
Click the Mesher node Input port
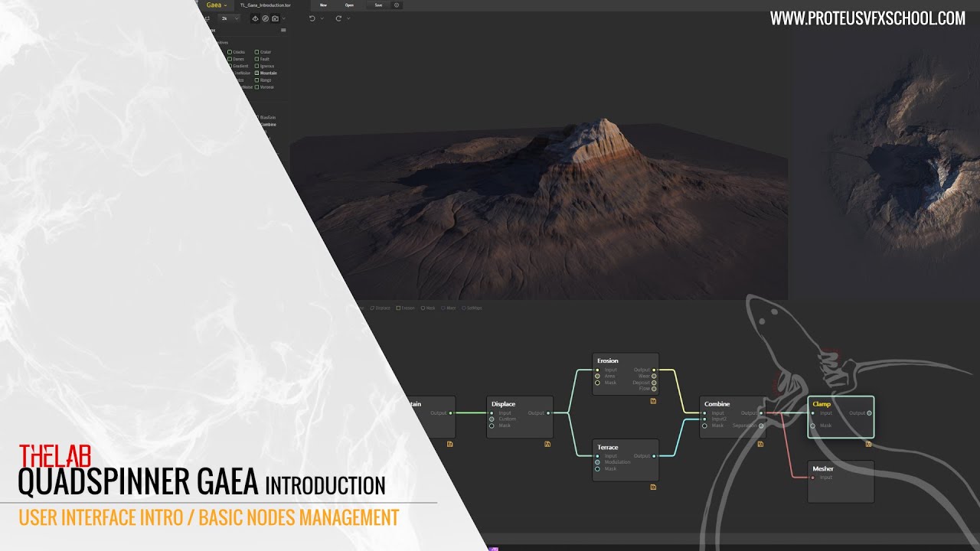tap(812, 478)
